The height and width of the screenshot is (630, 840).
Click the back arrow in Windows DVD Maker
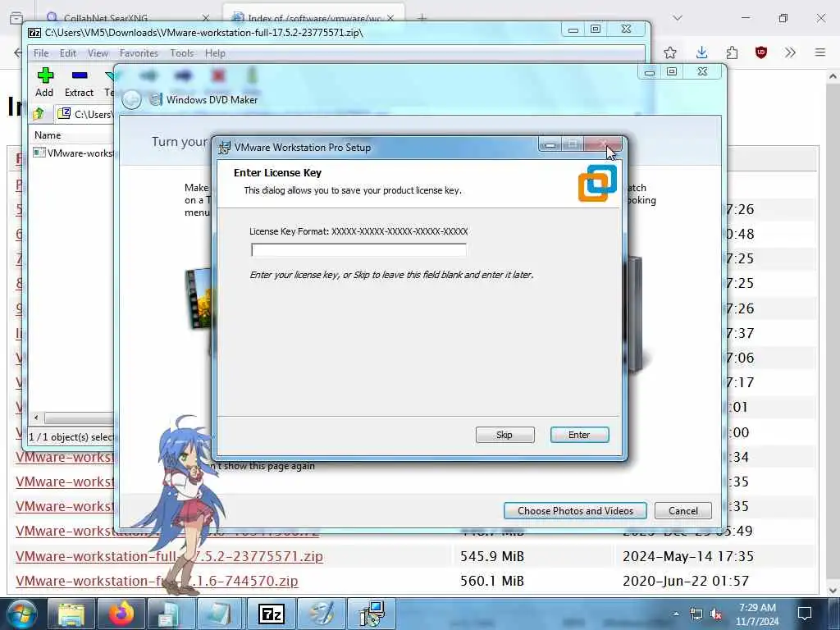[132, 99]
